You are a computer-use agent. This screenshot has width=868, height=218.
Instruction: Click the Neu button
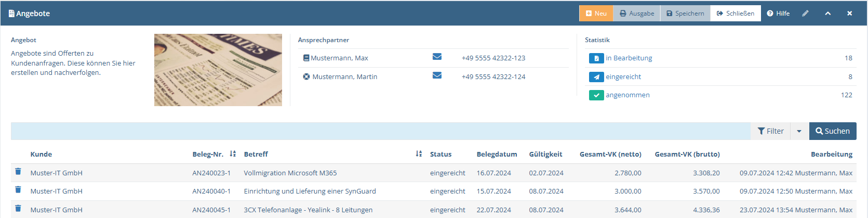[x=596, y=14]
